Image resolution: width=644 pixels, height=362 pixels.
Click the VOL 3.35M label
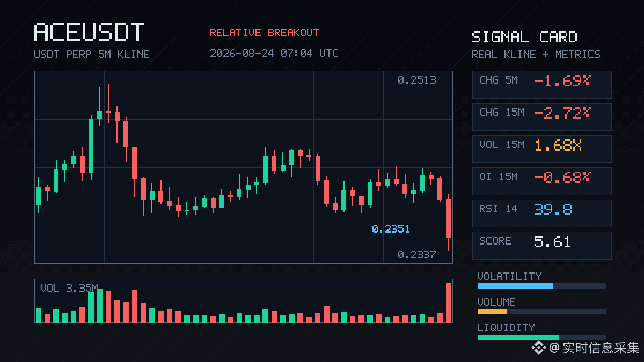click(69, 289)
